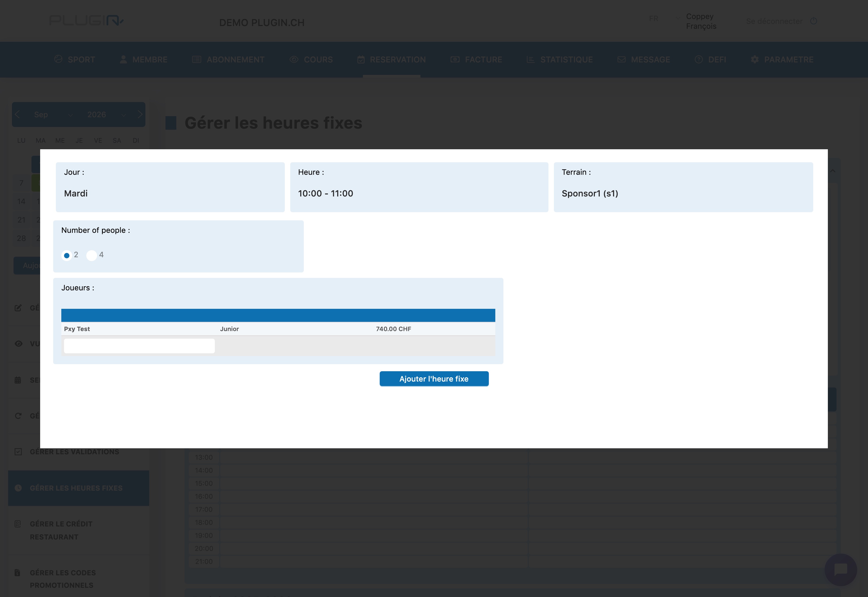Open the FACTURE menu tab

476,59
